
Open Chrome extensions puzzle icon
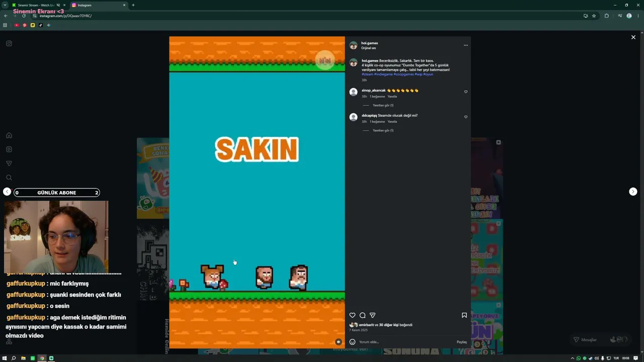point(606,16)
